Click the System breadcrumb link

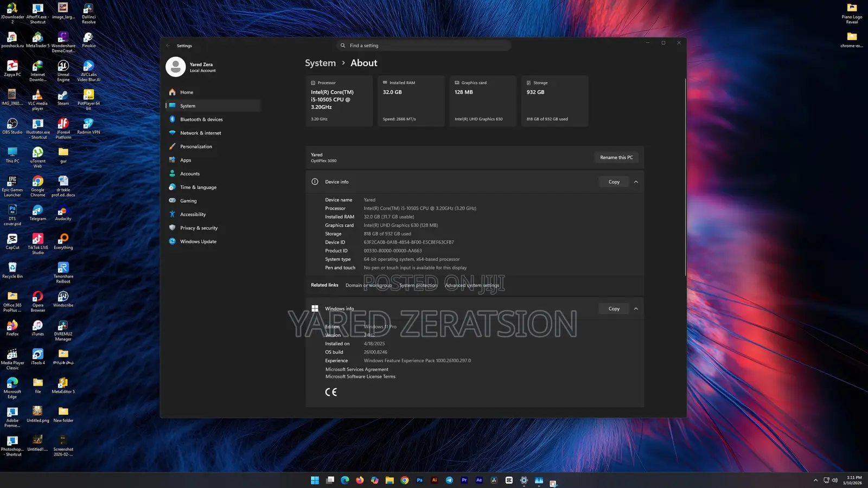coord(320,63)
